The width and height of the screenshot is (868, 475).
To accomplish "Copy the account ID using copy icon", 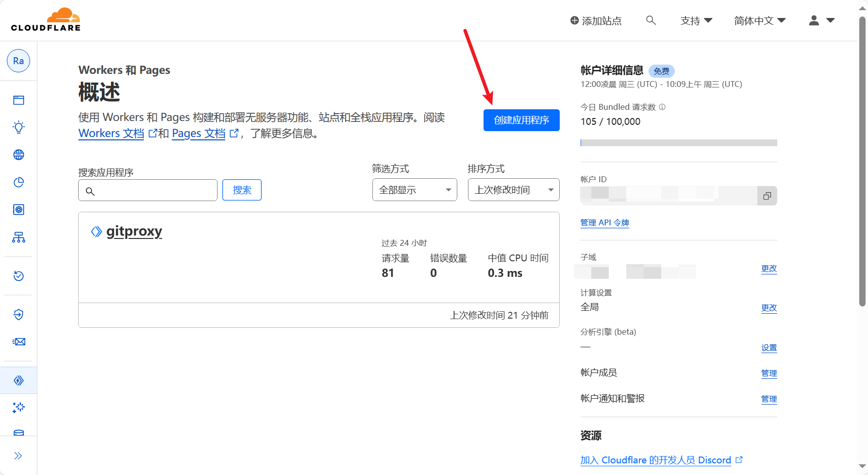I will pos(767,196).
